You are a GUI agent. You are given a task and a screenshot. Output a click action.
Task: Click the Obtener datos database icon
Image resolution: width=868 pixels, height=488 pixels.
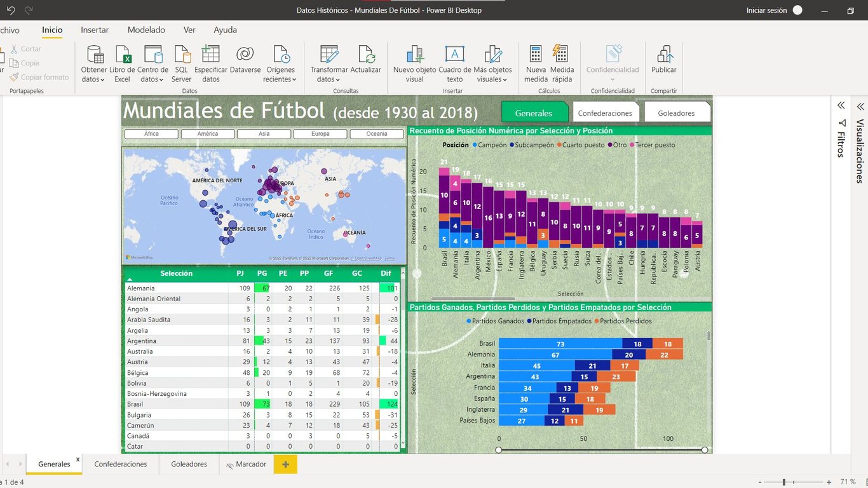tap(95, 54)
